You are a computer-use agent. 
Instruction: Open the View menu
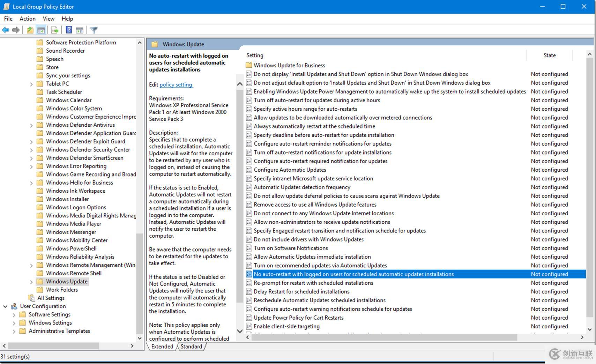(49, 19)
